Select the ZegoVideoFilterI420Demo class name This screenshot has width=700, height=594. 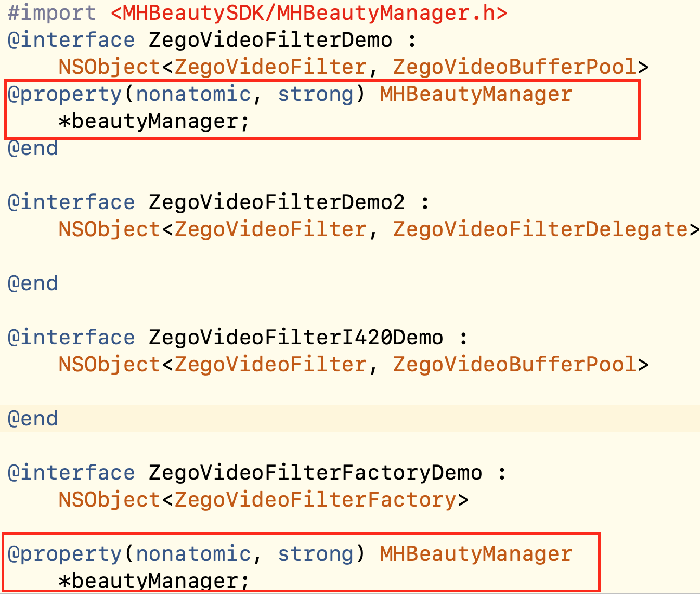point(296,338)
